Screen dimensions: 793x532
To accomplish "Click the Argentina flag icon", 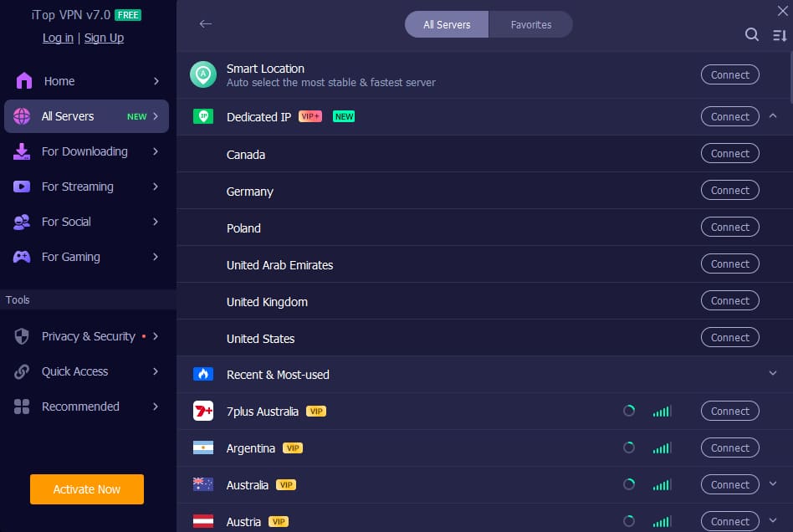I will tap(203, 448).
